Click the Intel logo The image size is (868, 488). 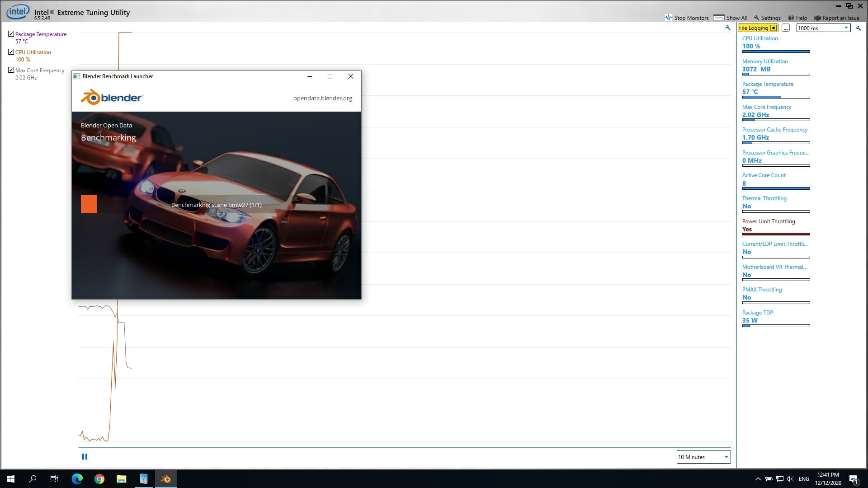coord(18,12)
